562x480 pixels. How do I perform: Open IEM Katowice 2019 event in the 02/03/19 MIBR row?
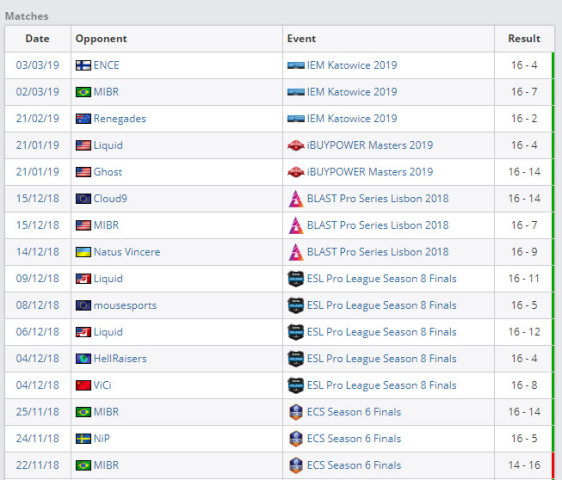point(352,92)
